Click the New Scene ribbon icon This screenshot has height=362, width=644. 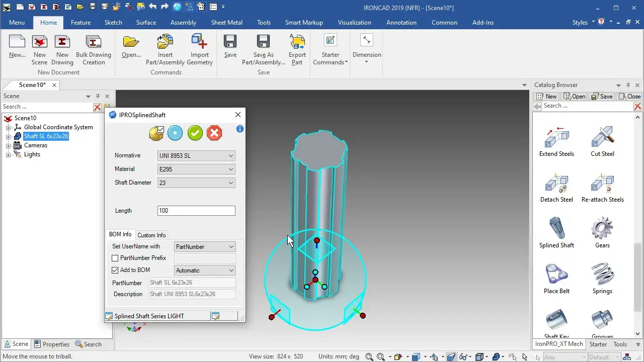pos(40,50)
